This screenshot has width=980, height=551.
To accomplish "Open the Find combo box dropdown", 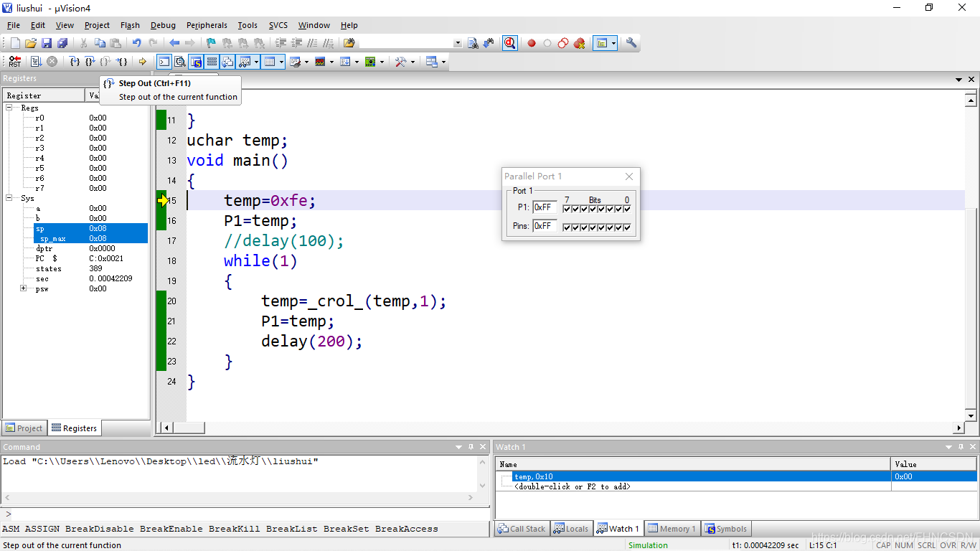I will pos(458,43).
